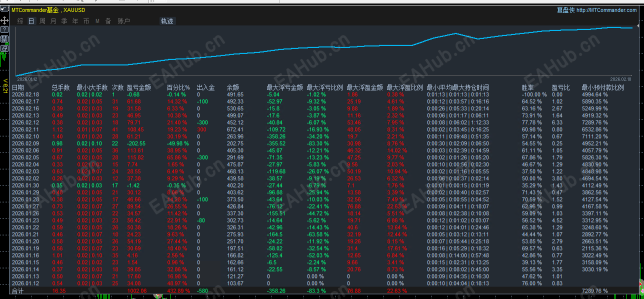Click the 672.41 balance cell
The image size is (644, 299).
[x=235, y=129]
